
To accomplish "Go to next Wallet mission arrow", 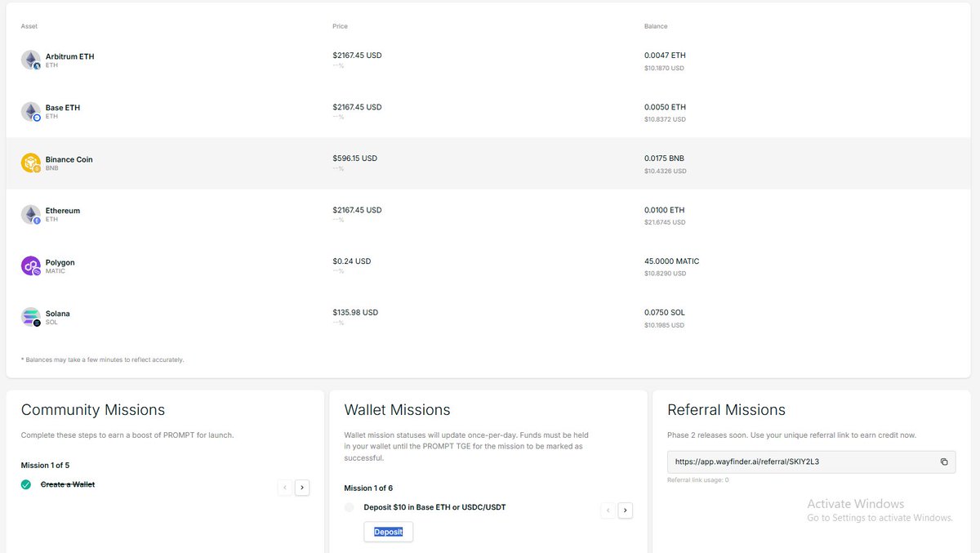I will click(x=625, y=511).
